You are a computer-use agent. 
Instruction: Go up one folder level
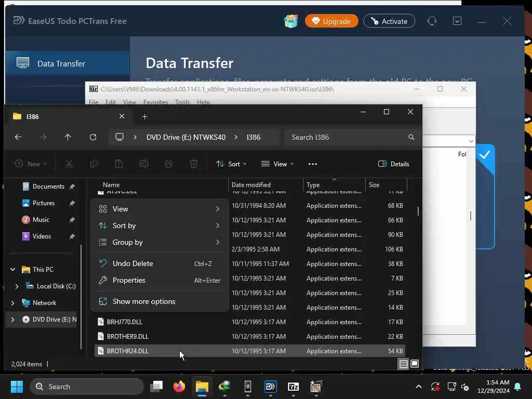point(68,137)
